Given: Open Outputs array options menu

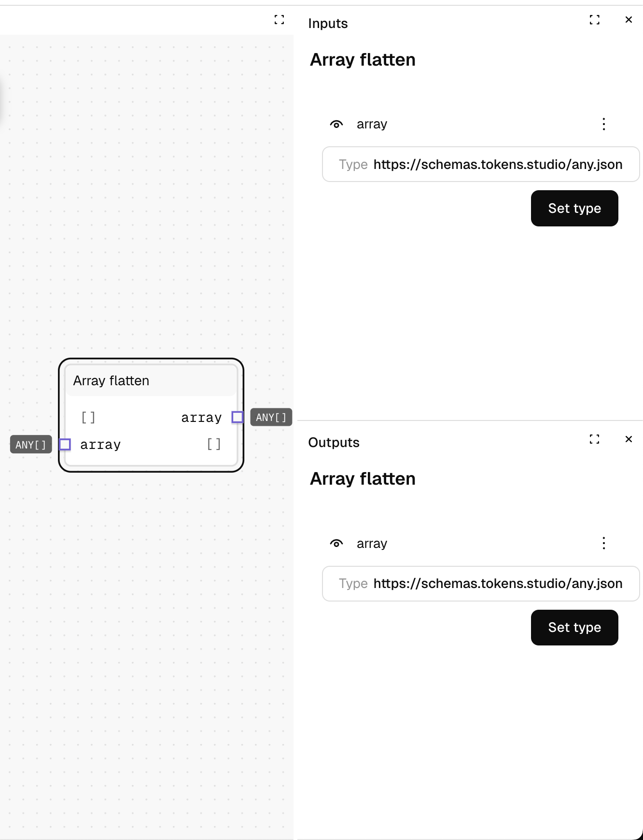Looking at the screenshot, I should 604,543.
